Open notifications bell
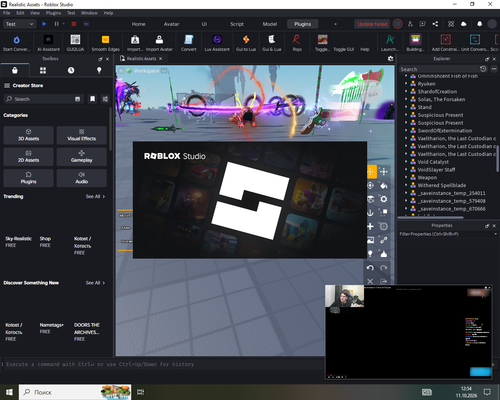This screenshot has width=500, height=400. [x=479, y=24]
